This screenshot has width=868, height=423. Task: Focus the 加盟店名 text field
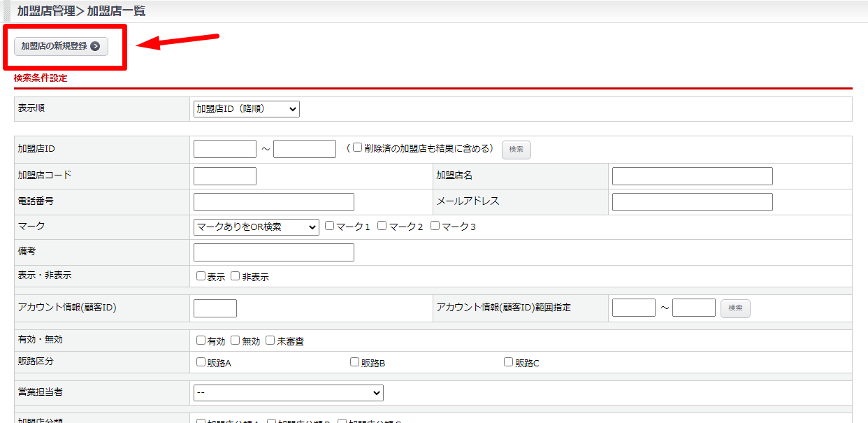click(692, 176)
